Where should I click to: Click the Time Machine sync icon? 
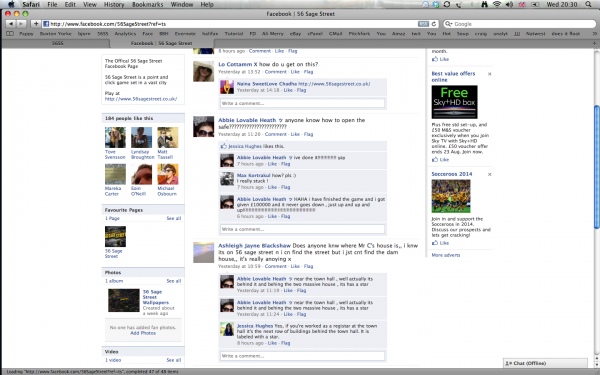[x=447, y=4]
